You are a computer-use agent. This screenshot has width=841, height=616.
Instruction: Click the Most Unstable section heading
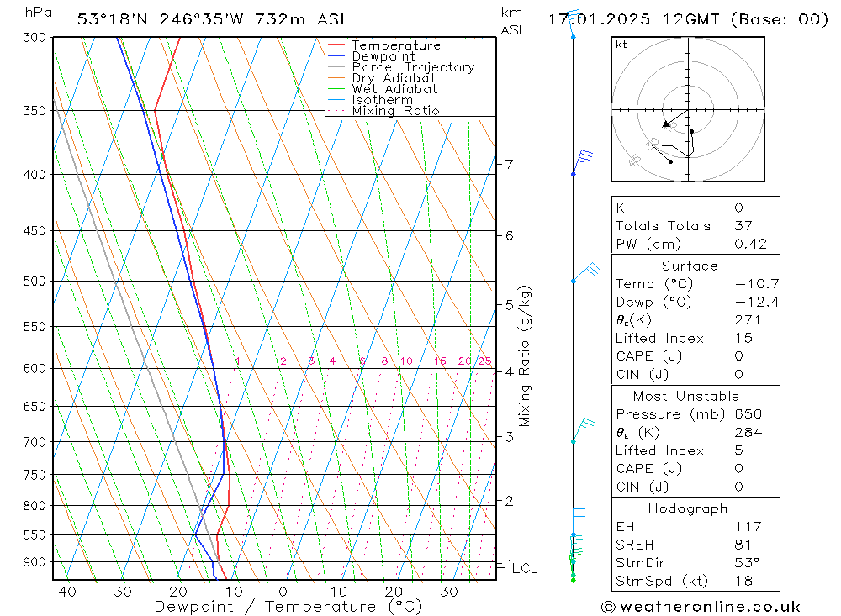pos(686,396)
